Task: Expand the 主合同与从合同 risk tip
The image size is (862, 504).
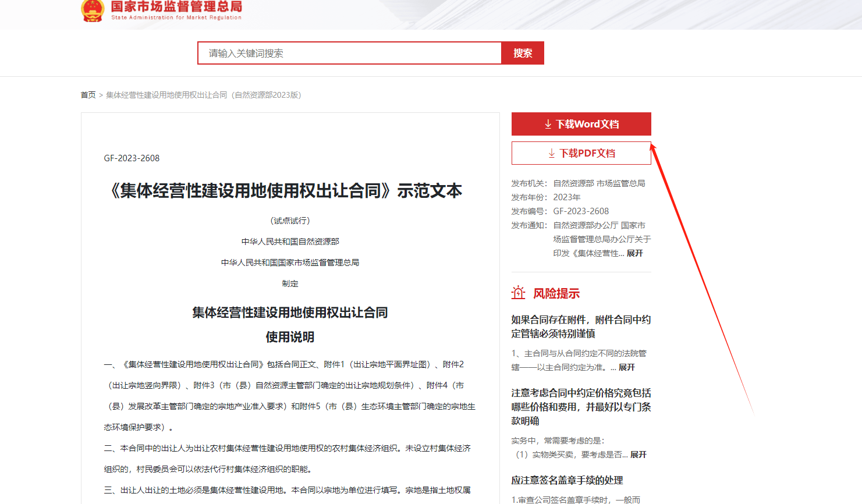Action: coord(626,367)
